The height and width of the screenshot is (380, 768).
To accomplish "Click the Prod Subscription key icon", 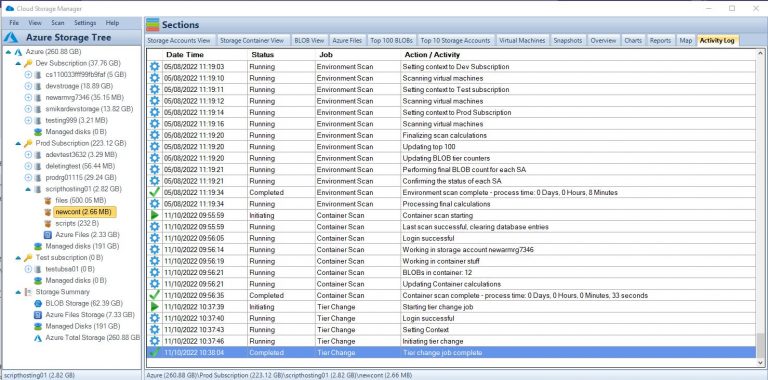I will point(28,143).
